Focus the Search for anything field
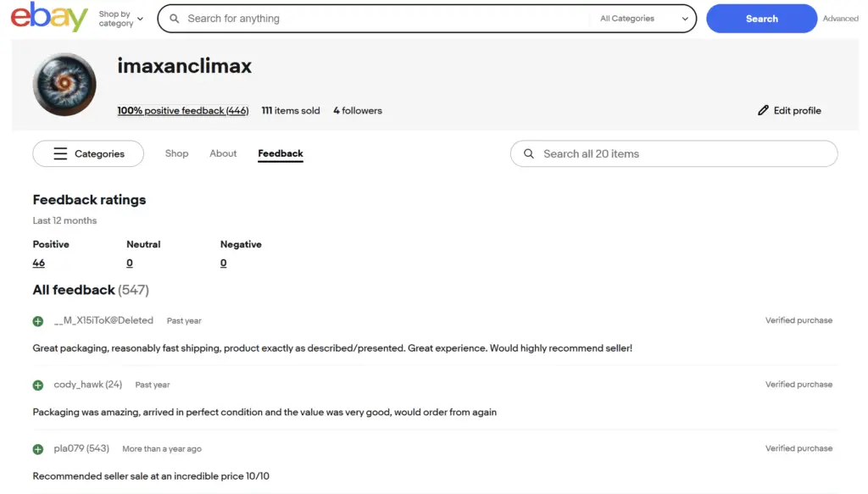 (381, 19)
